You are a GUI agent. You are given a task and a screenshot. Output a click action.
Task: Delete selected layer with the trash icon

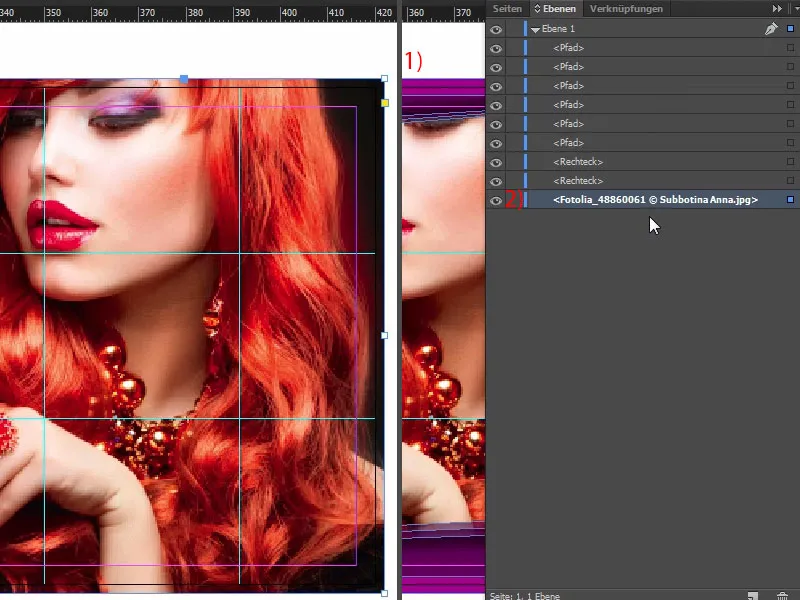pyautogui.click(x=782, y=595)
